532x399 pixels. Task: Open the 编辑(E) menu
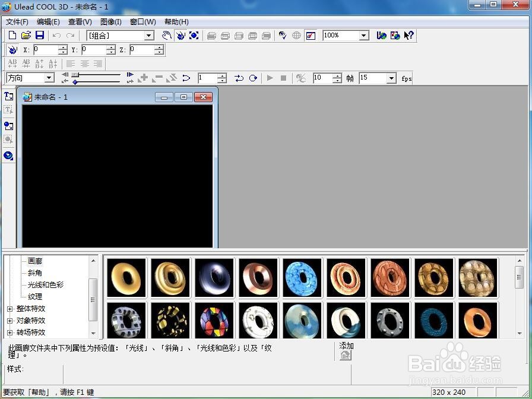pos(48,22)
